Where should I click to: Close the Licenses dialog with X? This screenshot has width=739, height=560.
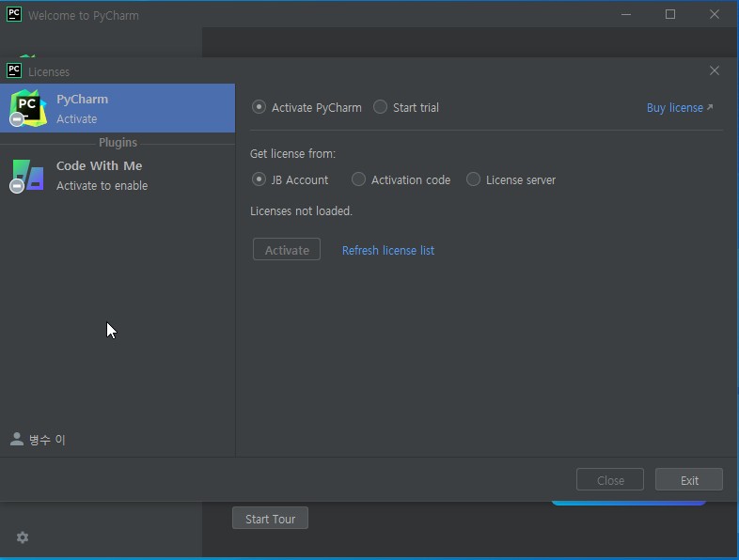(715, 70)
